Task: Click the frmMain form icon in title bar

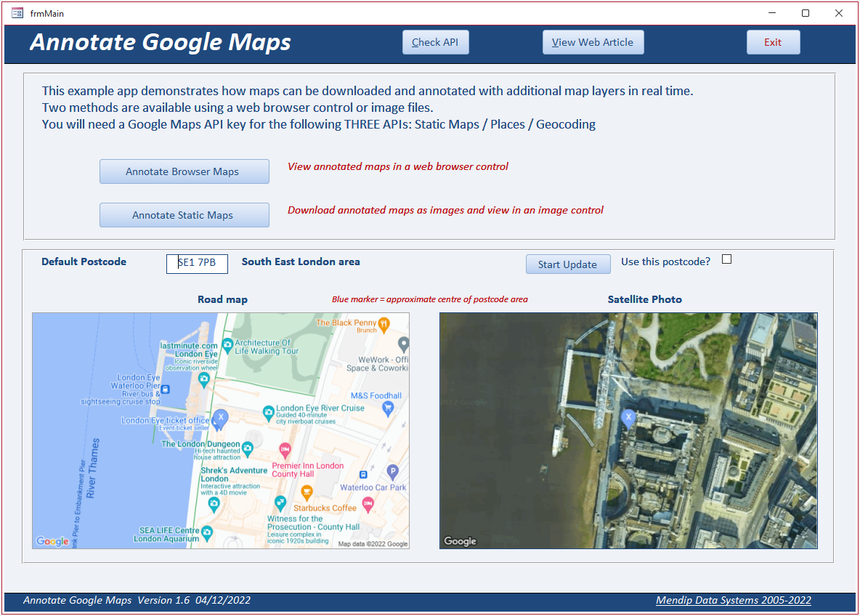Action: pos(17,13)
